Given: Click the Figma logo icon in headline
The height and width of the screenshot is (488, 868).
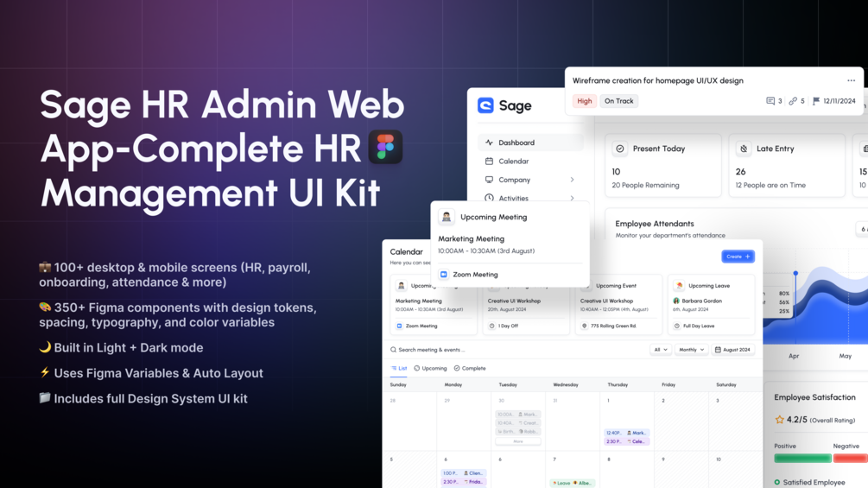Looking at the screenshot, I should [386, 147].
